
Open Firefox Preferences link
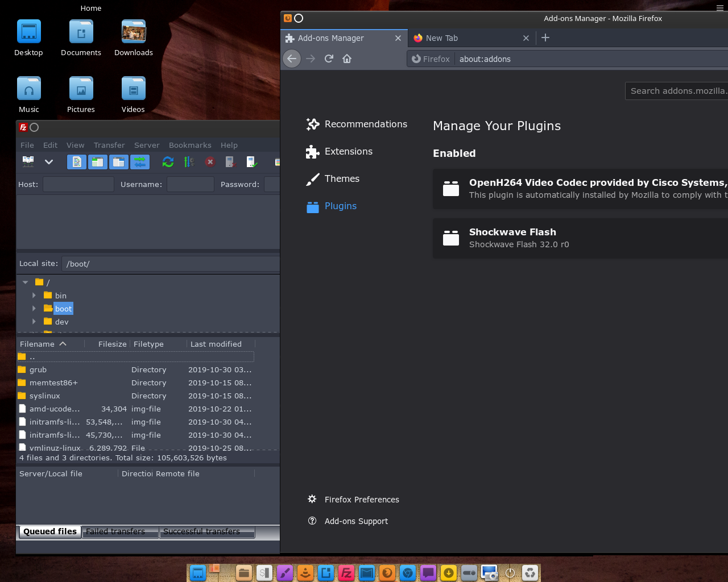pyautogui.click(x=354, y=500)
